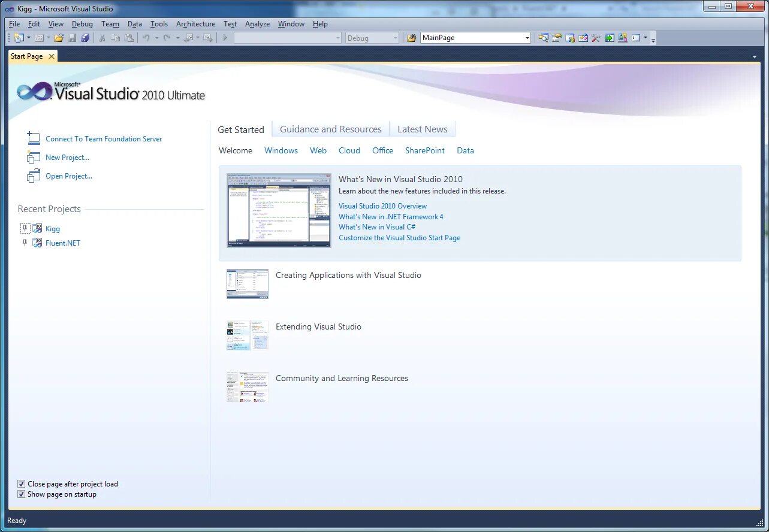Open Extension Manager green arrow icon
769x532 pixels.
click(x=610, y=38)
